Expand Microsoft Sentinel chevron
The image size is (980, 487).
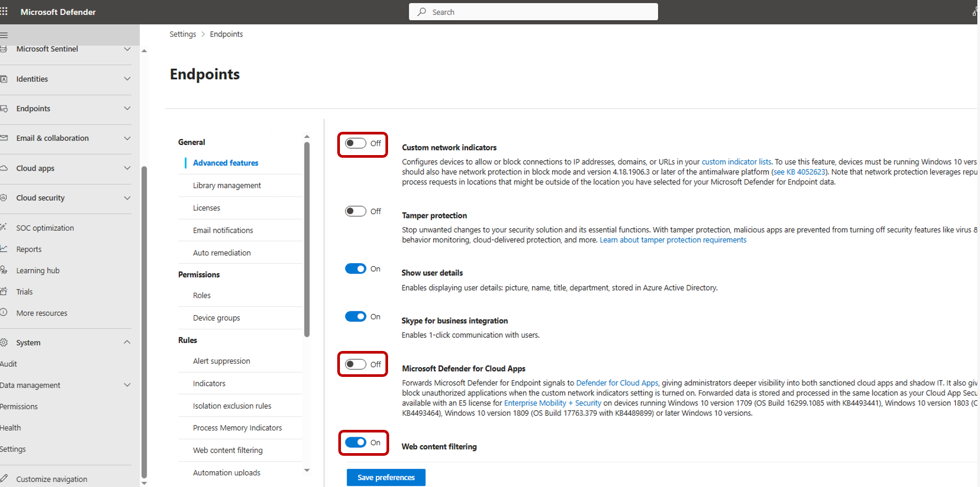(x=127, y=49)
